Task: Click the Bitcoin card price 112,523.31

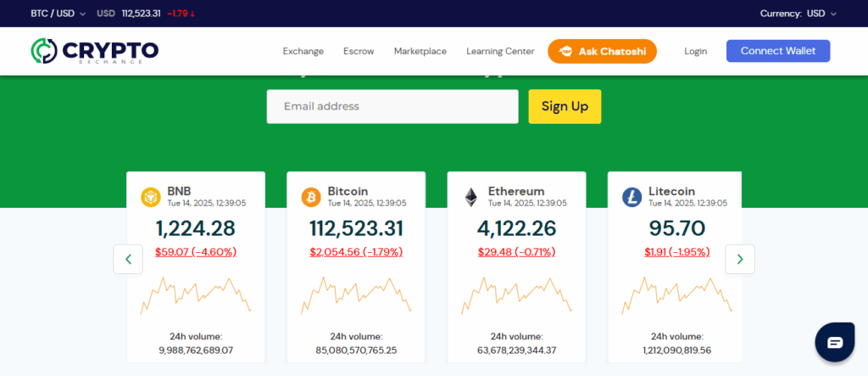Action: click(x=357, y=228)
